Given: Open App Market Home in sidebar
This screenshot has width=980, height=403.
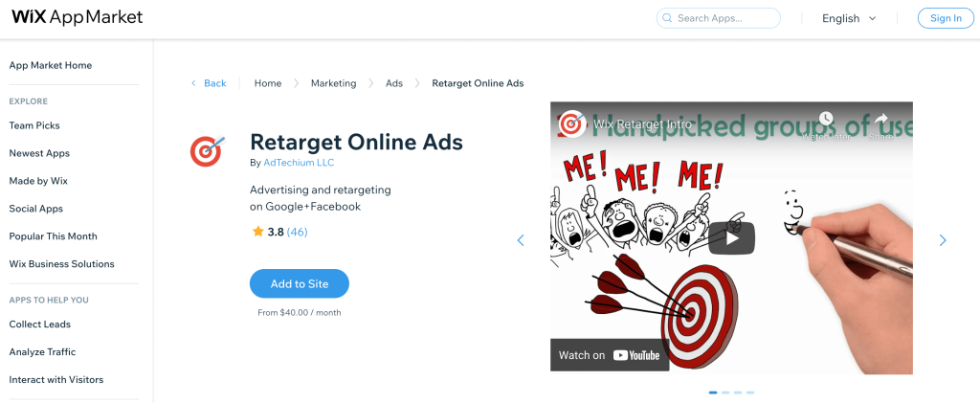Looking at the screenshot, I should coord(50,65).
